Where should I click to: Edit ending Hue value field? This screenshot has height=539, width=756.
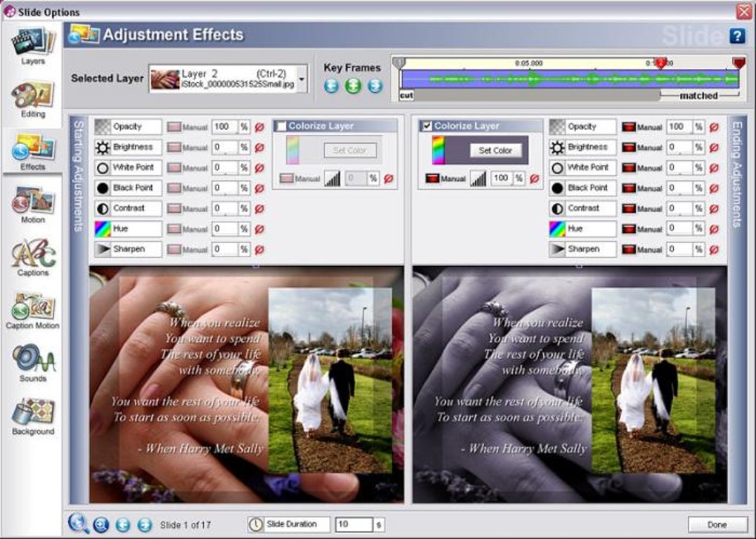pos(680,228)
